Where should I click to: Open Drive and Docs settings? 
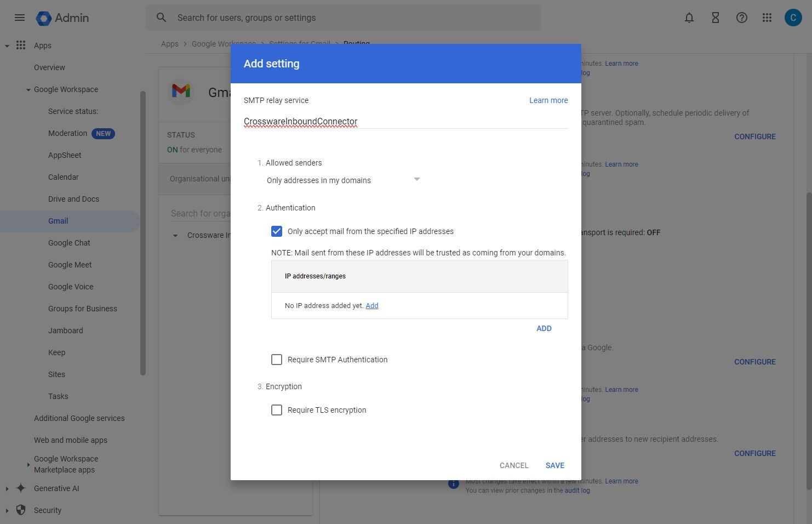tap(73, 199)
